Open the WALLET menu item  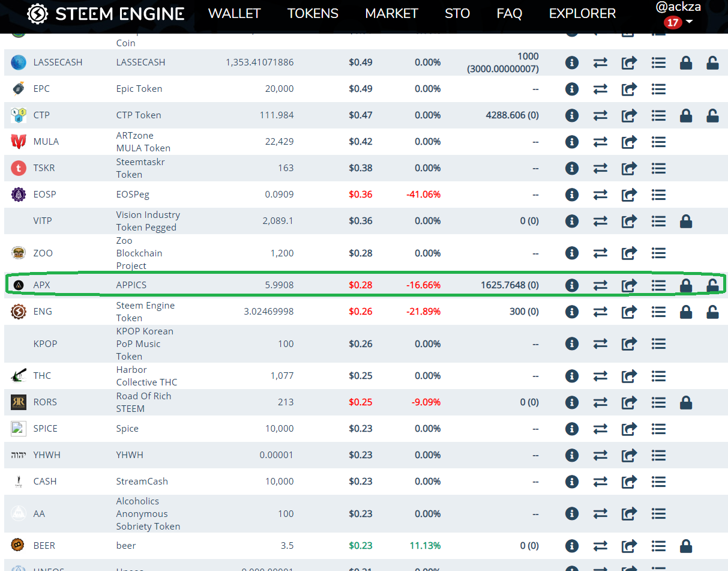click(x=235, y=13)
